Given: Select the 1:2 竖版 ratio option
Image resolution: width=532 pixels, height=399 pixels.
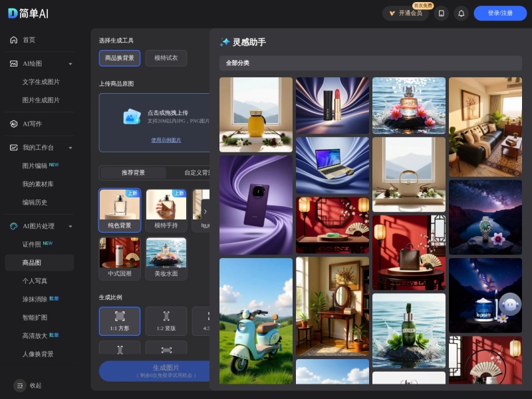Looking at the screenshot, I should (x=166, y=321).
